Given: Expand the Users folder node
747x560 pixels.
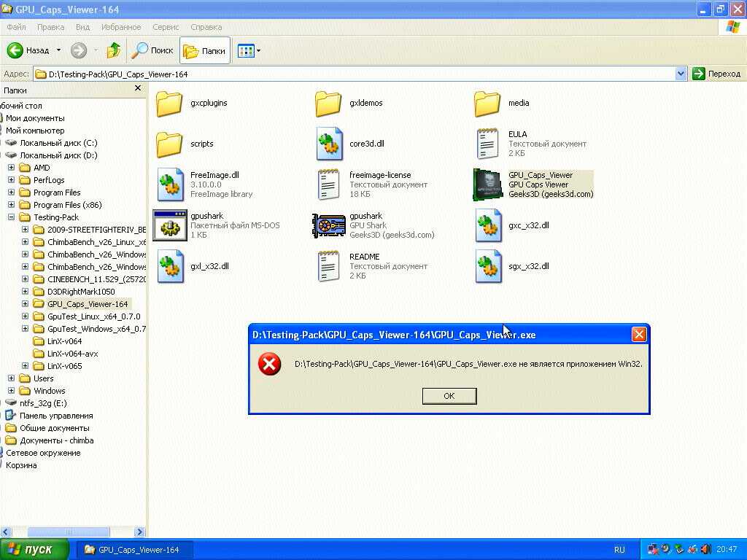Looking at the screenshot, I should [x=11, y=378].
